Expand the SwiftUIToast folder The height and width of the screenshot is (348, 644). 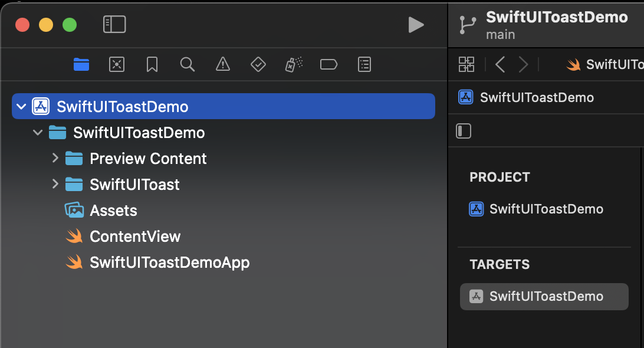tap(55, 184)
